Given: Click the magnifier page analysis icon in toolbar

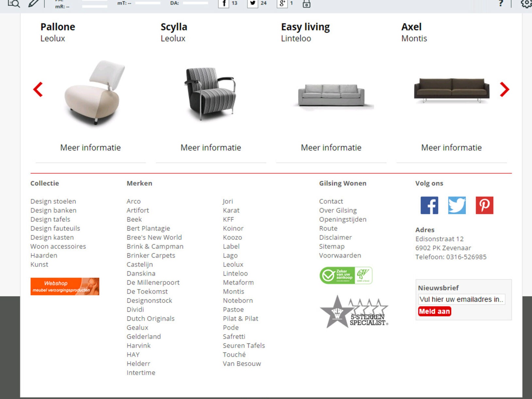Looking at the screenshot, I should coord(14,3).
